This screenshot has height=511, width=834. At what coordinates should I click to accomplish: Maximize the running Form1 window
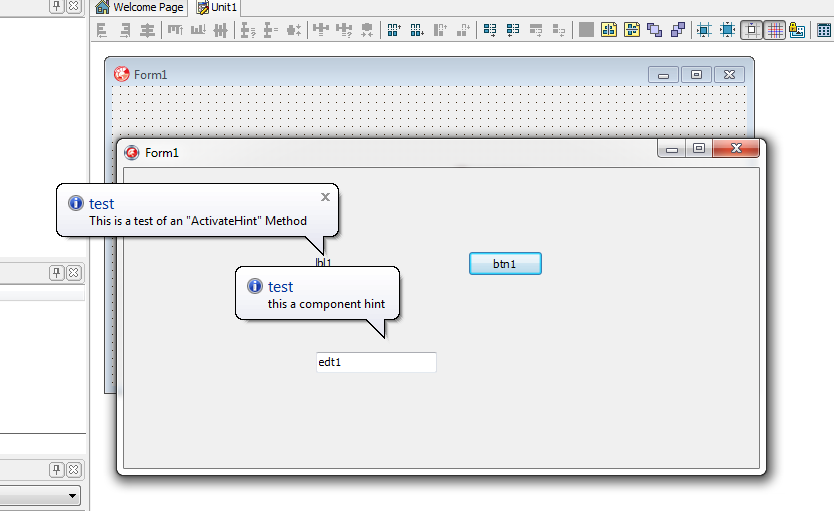[x=699, y=149]
